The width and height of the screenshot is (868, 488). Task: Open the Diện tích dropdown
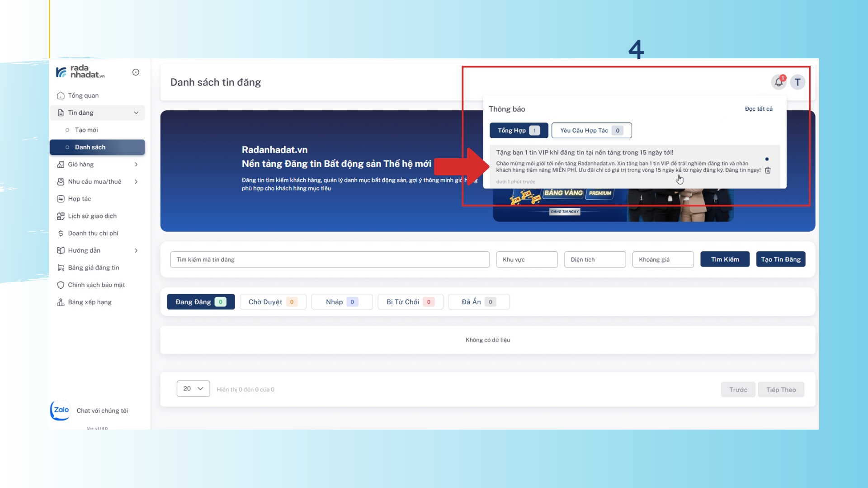[x=595, y=259]
